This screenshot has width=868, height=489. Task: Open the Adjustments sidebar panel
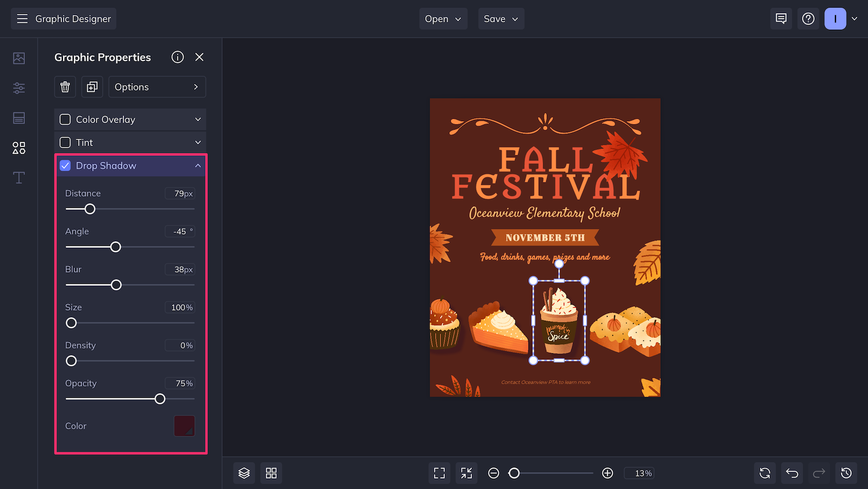[x=18, y=88]
